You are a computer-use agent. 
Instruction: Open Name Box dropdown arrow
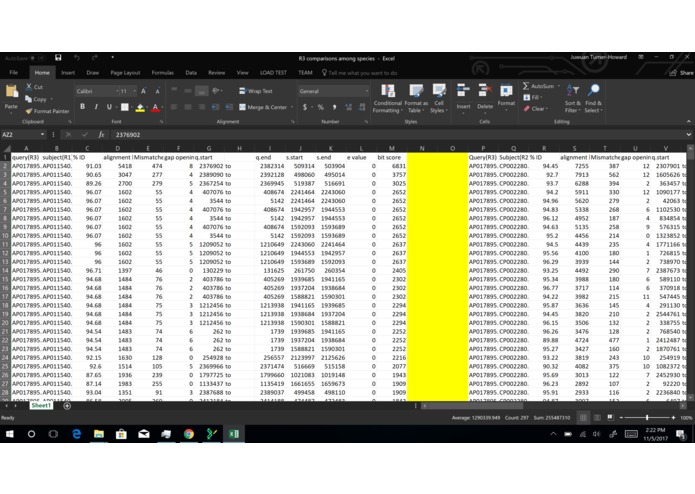click(x=43, y=135)
